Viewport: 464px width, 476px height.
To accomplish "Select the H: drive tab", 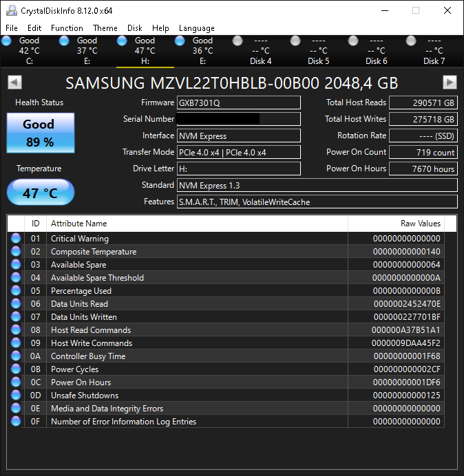I will (x=145, y=51).
